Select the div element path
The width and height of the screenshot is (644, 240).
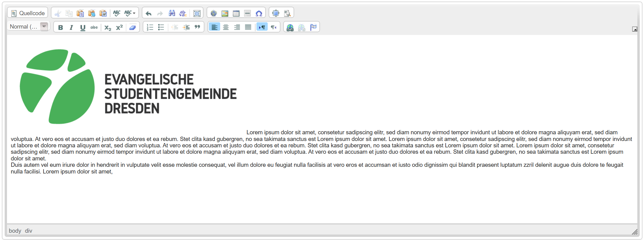tap(29, 231)
